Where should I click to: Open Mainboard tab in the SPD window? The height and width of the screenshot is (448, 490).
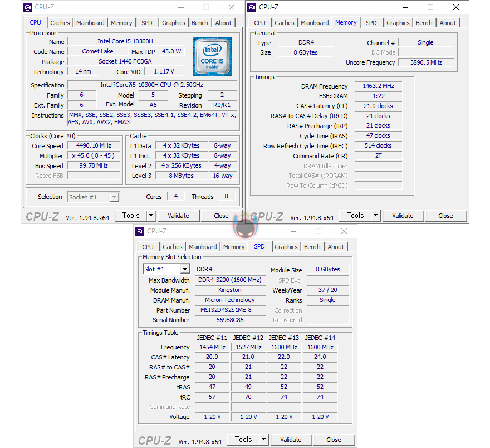pos(203,247)
